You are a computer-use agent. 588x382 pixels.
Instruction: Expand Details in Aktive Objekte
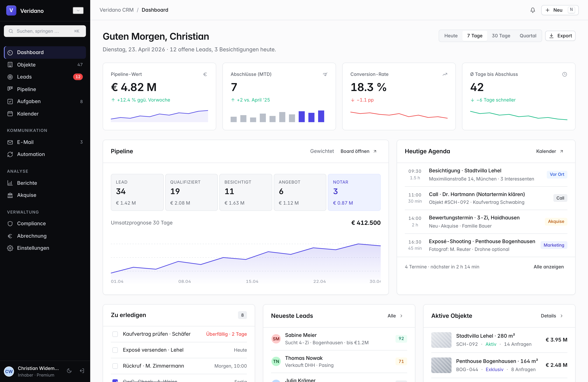552,316
